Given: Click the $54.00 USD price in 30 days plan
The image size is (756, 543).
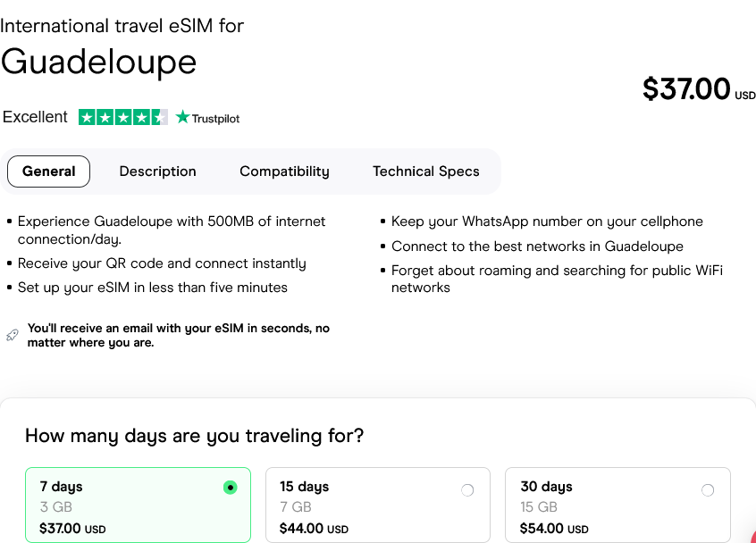Looking at the screenshot, I should [553, 529].
